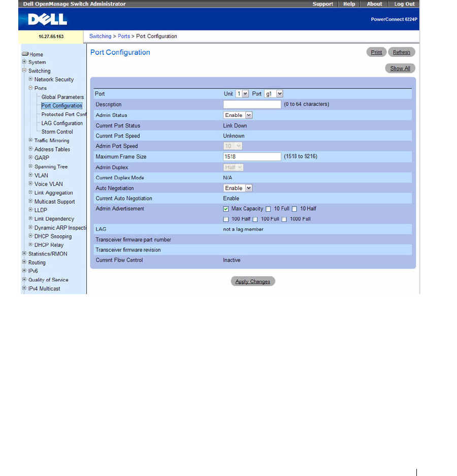The image size is (457, 476).
Task: Click Log Out in top bar
Action: (404, 4)
